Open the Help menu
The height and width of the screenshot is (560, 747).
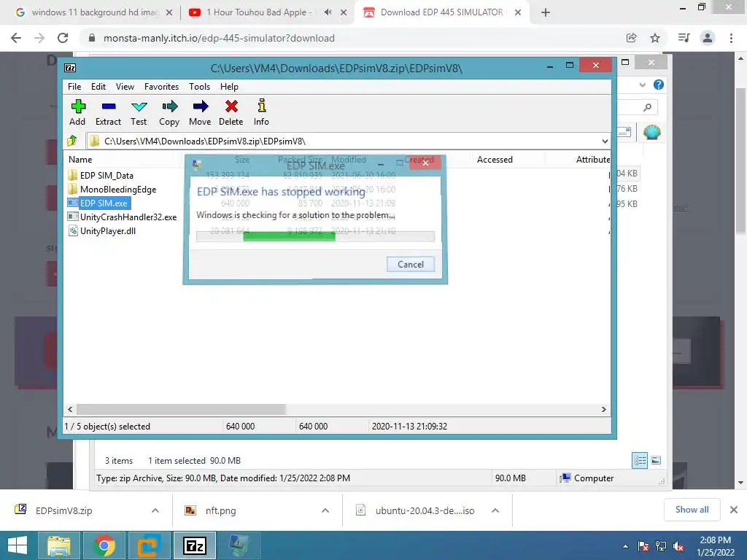[229, 87]
